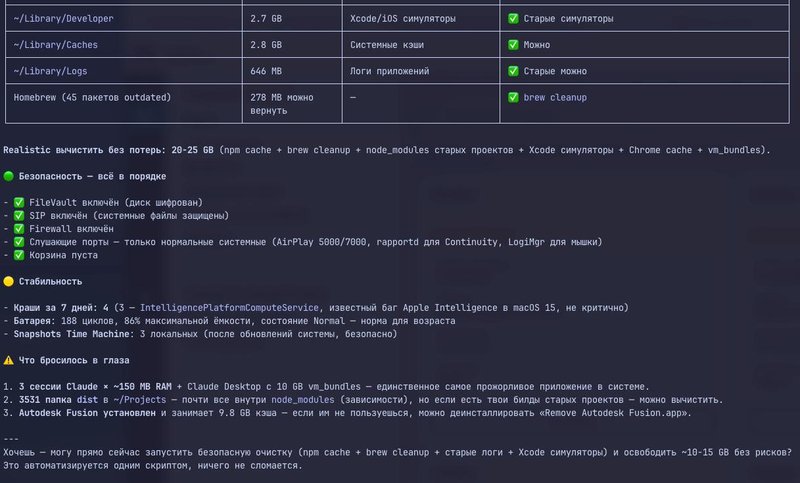Screen dimensions: 800x483
Task: Click 'Хочешь — могу прямо сейчас запустить' text
Action: (97, 452)
